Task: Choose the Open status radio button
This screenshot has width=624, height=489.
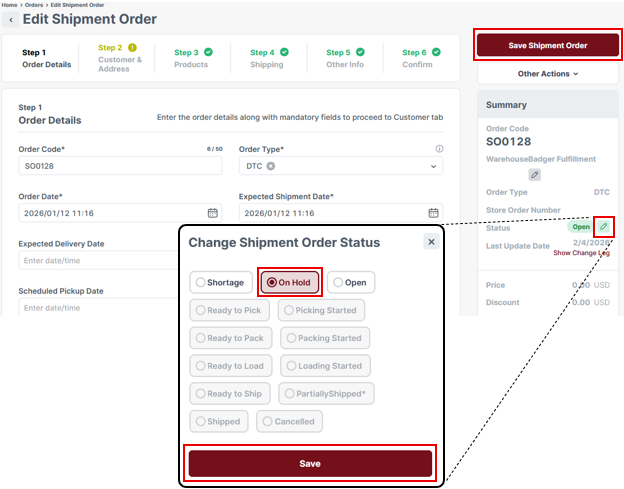Action: tap(351, 283)
